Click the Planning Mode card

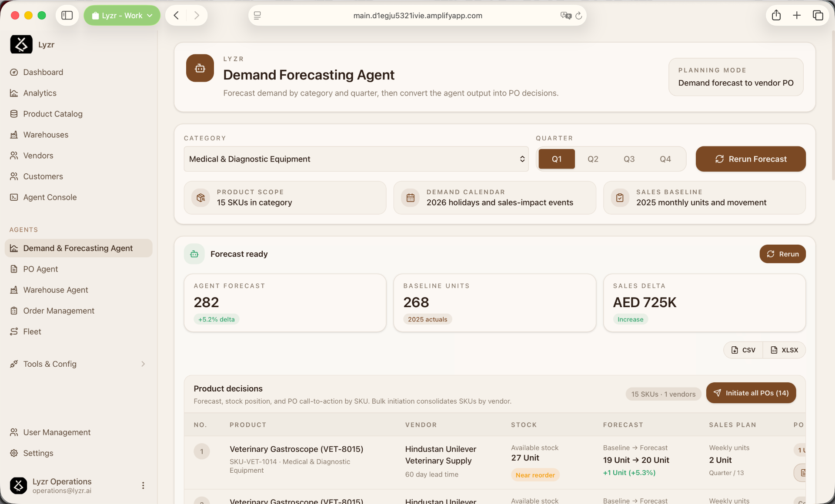coord(736,77)
